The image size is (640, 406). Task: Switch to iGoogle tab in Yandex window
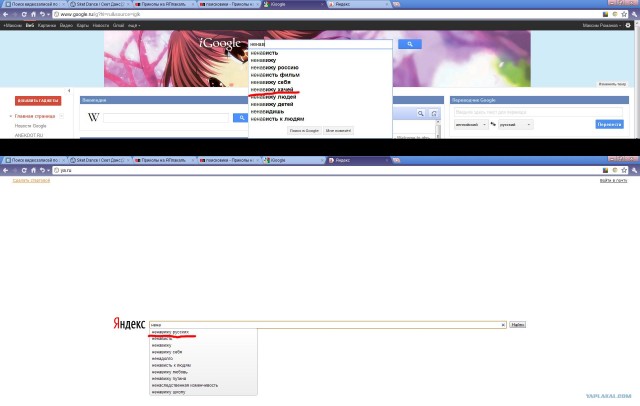coord(293,160)
